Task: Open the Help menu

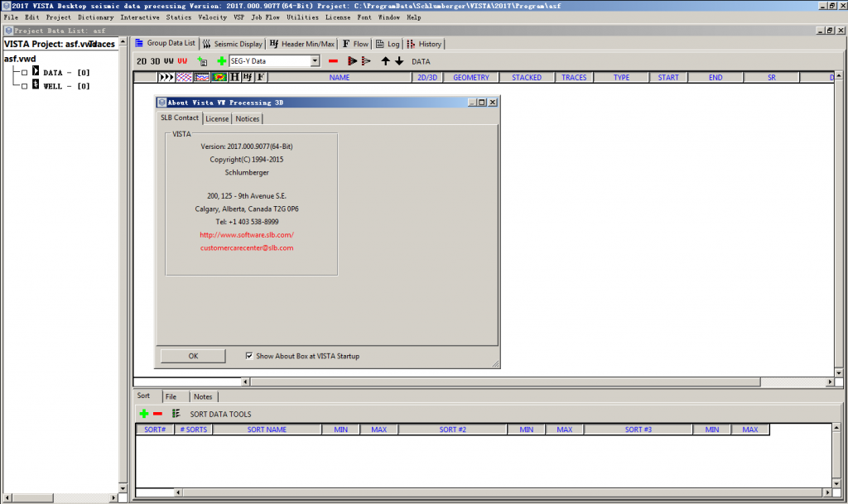Action: (x=414, y=17)
